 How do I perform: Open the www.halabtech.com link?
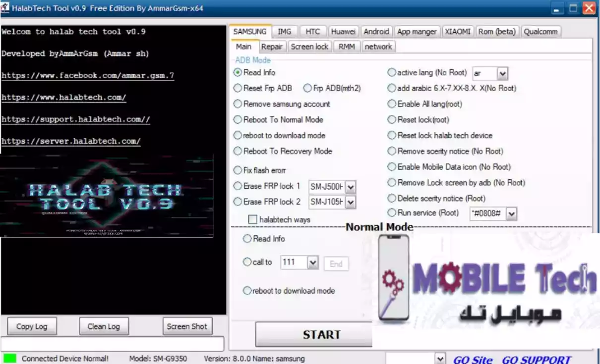coord(63,98)
